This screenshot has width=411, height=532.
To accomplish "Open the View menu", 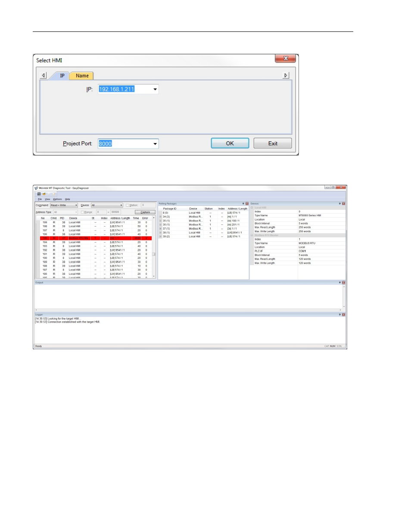I will pyautogui.click(x=47, y=199).
